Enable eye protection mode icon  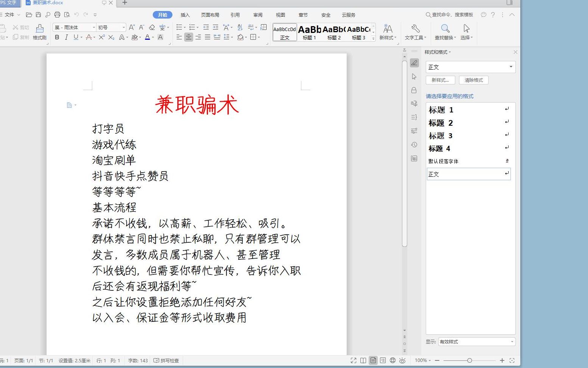pyautogui.click(x=402, y=360)
